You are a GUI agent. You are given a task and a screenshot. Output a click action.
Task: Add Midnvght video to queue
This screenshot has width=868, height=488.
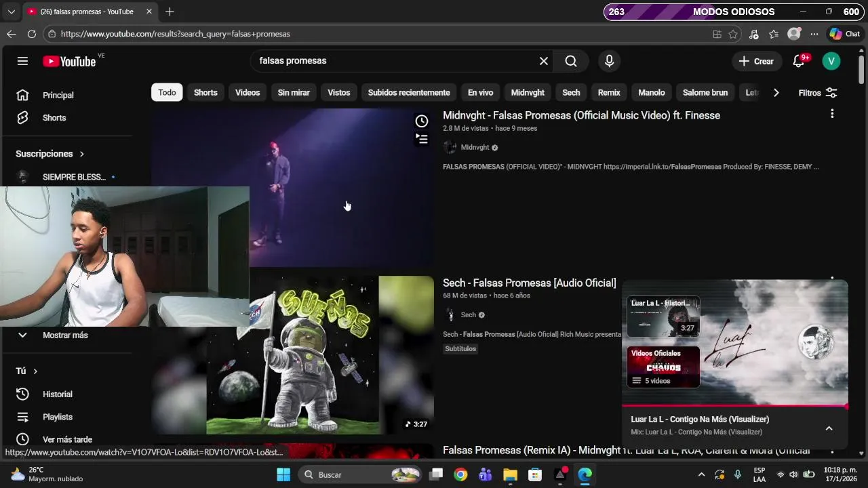[x=422, y=139]
